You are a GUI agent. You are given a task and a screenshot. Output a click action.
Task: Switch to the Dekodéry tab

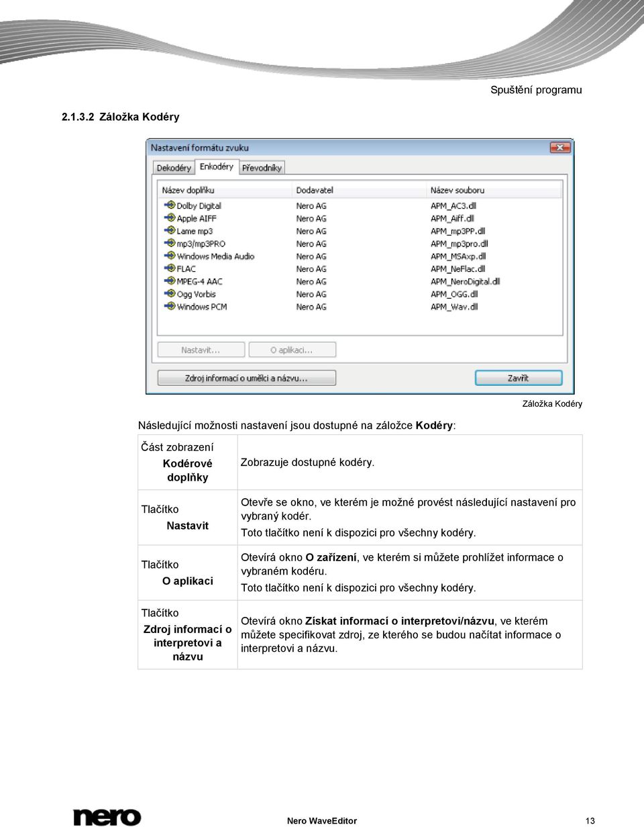pos(174,168)
